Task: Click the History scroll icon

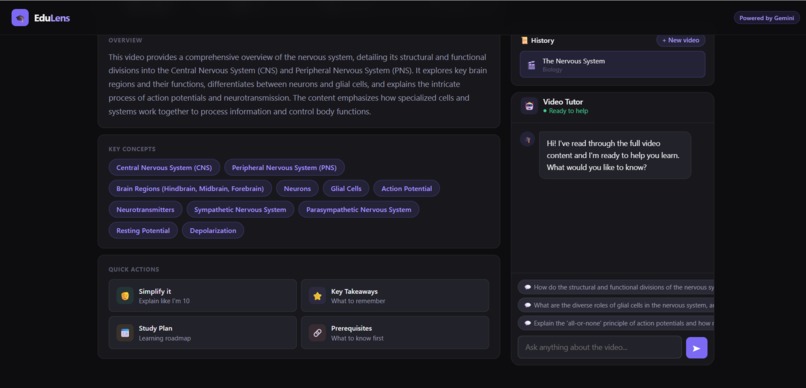Action: (524, 40)
